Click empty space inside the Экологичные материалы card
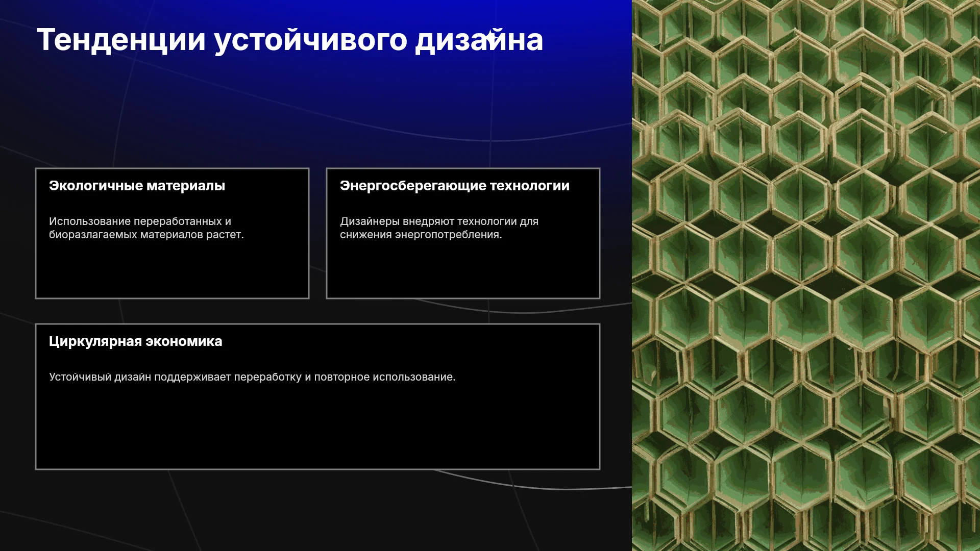The image size is (980, 551). point(172,270)
